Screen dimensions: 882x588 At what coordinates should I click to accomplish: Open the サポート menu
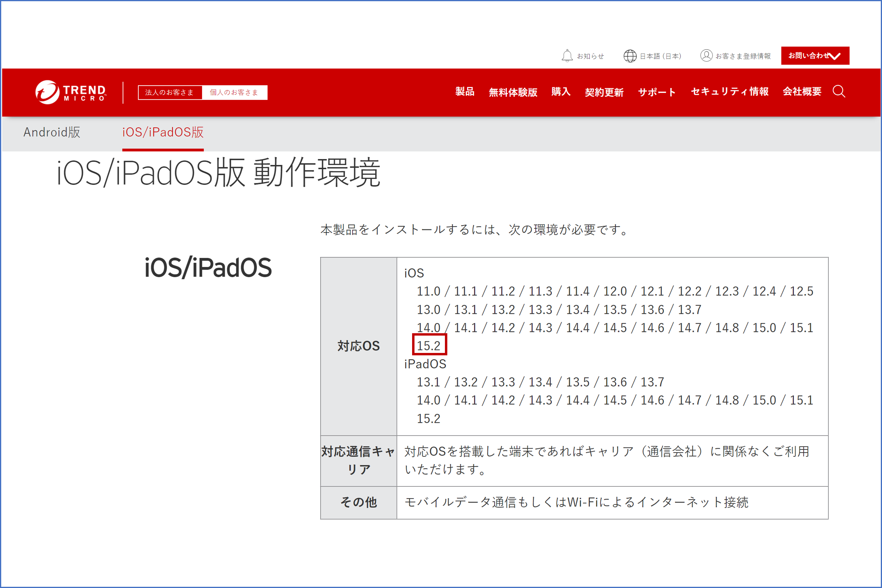657,92
